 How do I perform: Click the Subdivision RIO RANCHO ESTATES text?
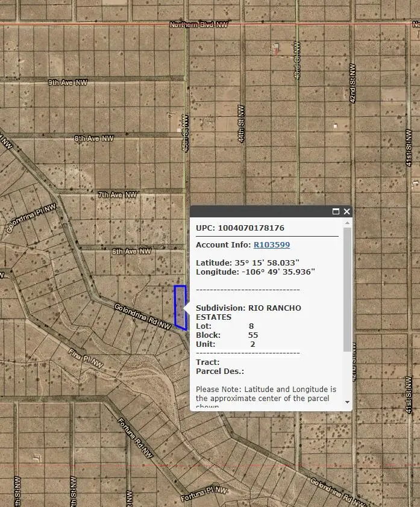(248, 312)
